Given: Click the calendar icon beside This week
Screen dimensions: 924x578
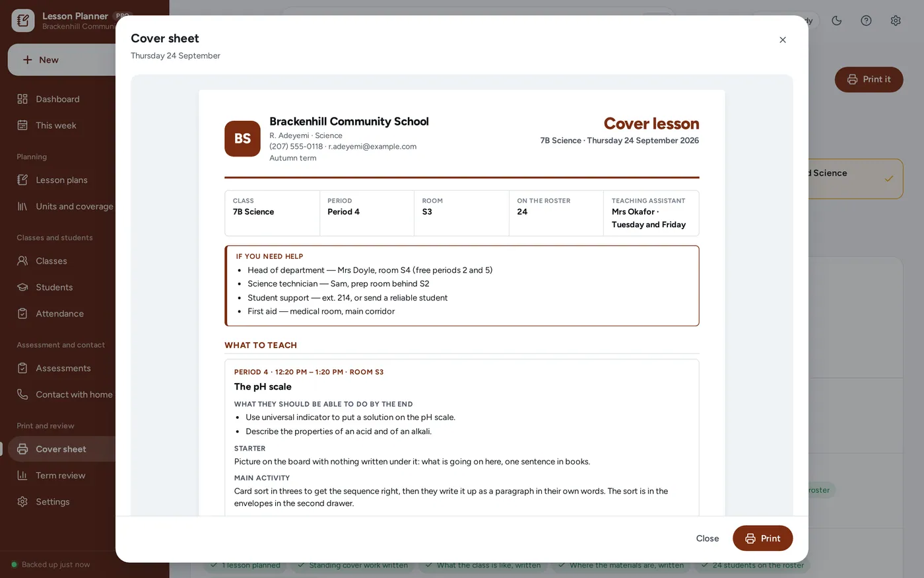Looking at the screenshot, I should pos(22,126).
